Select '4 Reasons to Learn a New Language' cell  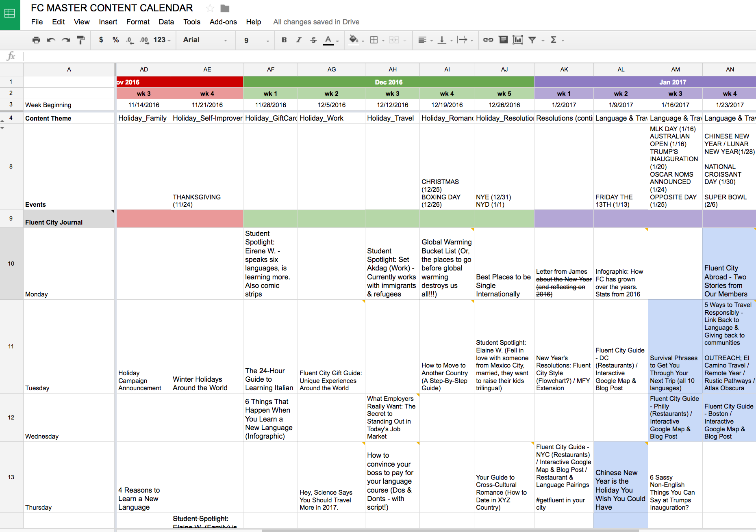coord(143,477)
